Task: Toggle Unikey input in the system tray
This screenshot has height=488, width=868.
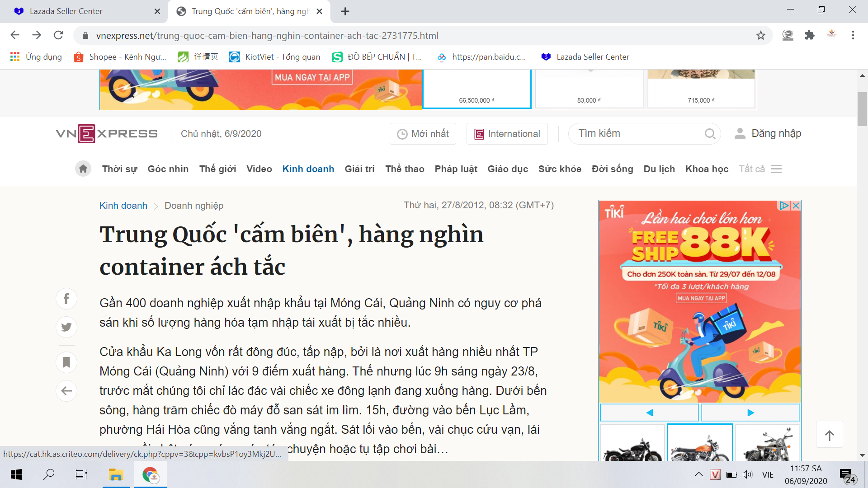Action: [x=715, y=474]
